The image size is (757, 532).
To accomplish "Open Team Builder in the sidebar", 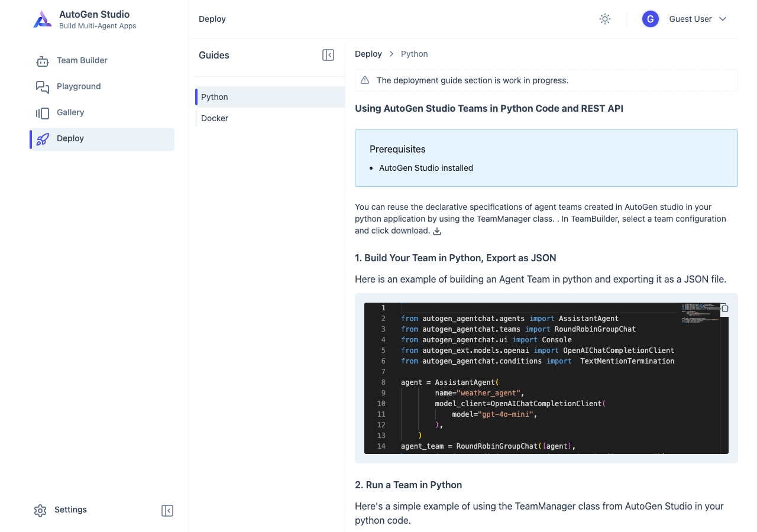I will coord(102,60).
